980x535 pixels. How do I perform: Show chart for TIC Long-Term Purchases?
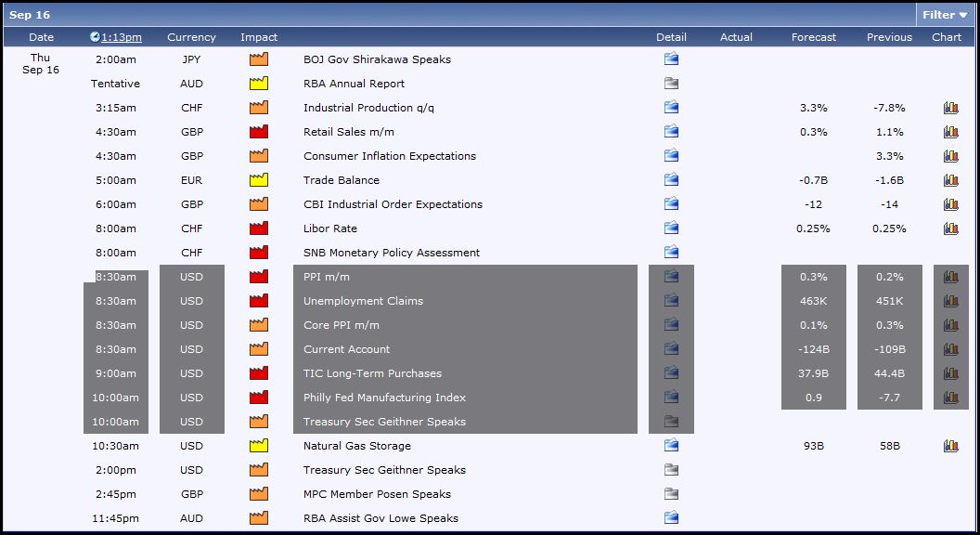click(x=950, y=373)
